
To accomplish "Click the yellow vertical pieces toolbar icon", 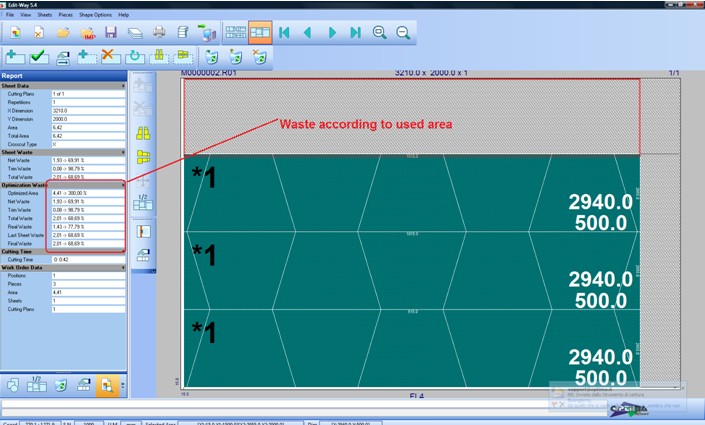I will coord(159,57).
